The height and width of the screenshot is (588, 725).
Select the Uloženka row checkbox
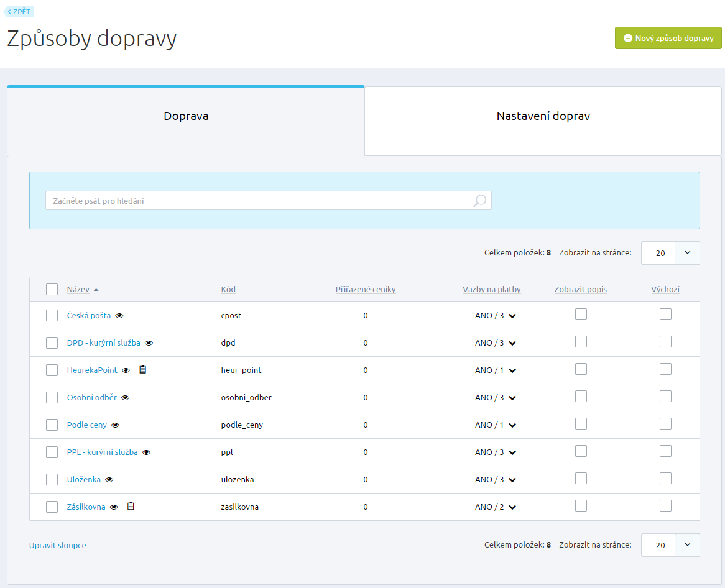pyautogui.click(x=52, y=479)
